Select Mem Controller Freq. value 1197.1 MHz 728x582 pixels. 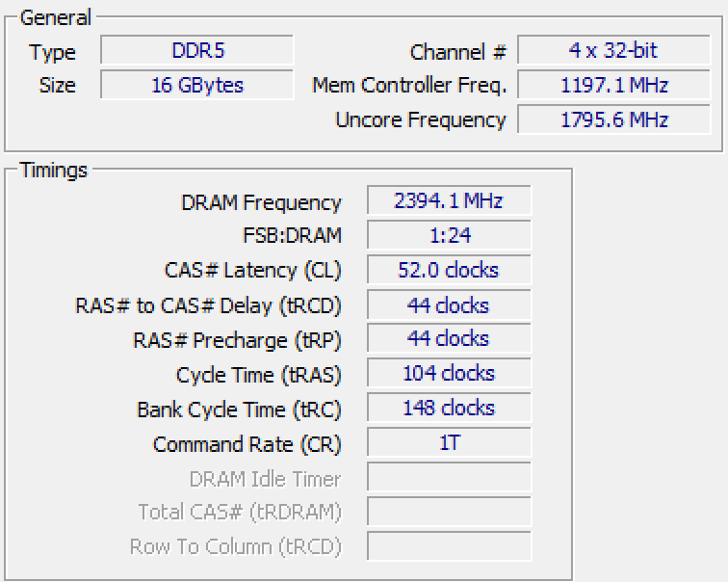(x=613, y=85)
